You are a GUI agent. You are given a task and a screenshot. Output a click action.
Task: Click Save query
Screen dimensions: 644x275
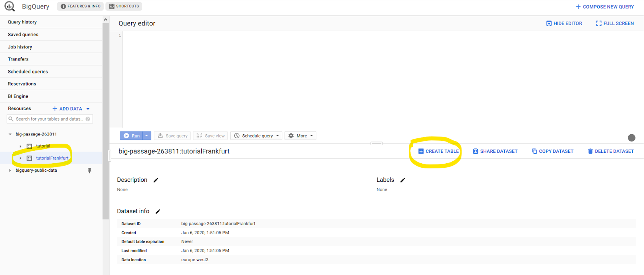click(172, 136)
